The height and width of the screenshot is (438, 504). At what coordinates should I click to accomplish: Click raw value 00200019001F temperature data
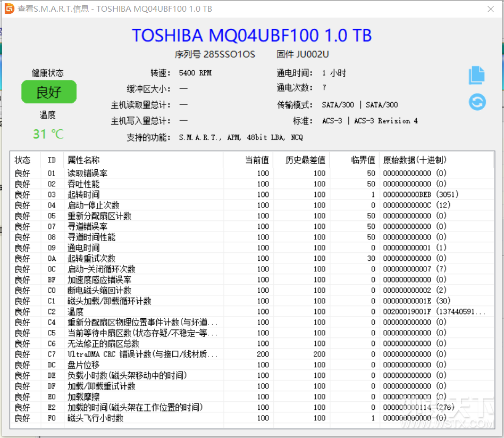pyautogui.click(x=434, y=311)
